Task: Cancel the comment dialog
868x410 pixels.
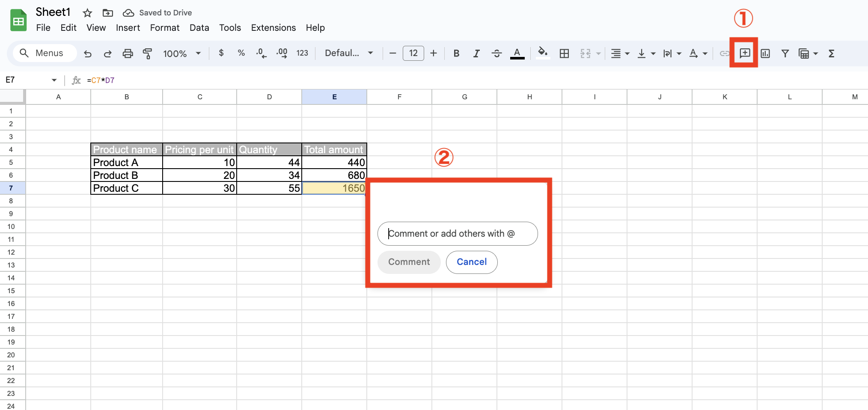Action: click(x=471, y=262)
